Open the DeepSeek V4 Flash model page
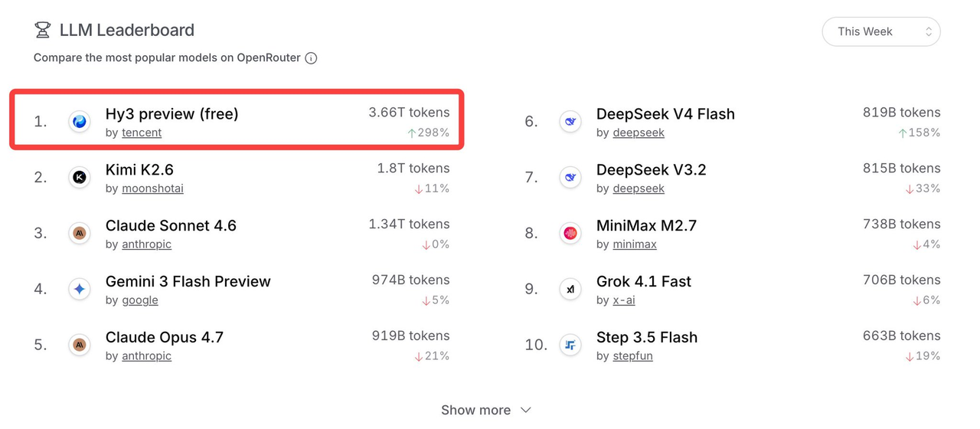The width and height of the screenshot is (980, 429). pyautogui.click(x=665, y=114)
